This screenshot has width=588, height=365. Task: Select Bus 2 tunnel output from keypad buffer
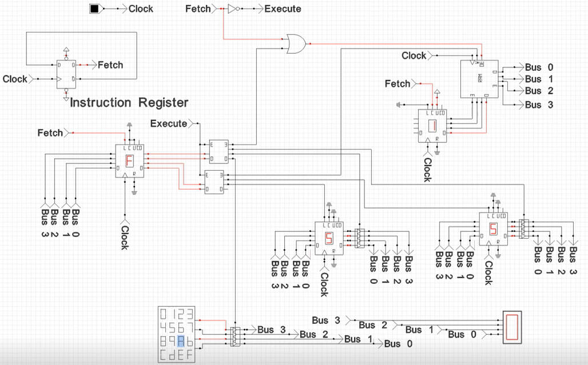coord(312,334)
